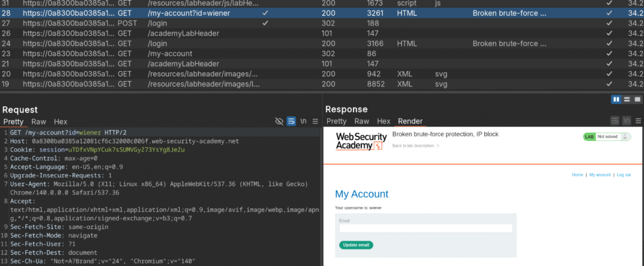This screenshot has height=266, width=644.
Task: Click the Email input field
Action: (x=426, y=228)
